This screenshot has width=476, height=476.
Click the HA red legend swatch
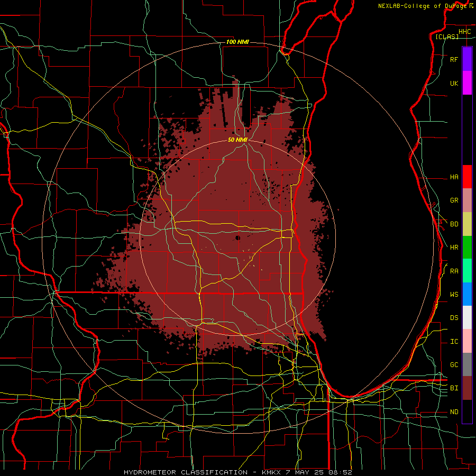[467, 177]
